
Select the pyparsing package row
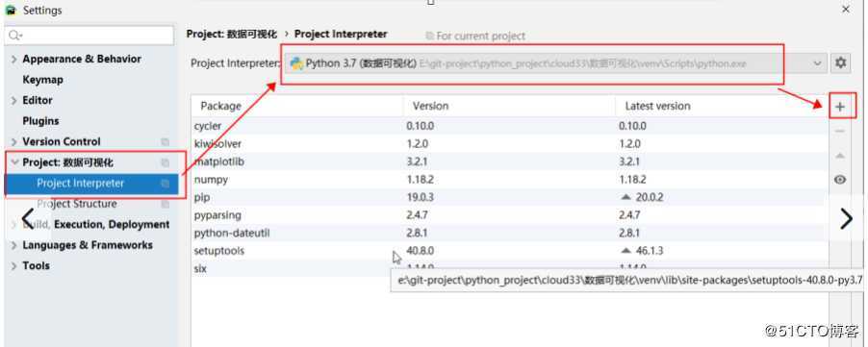point(510,215)
